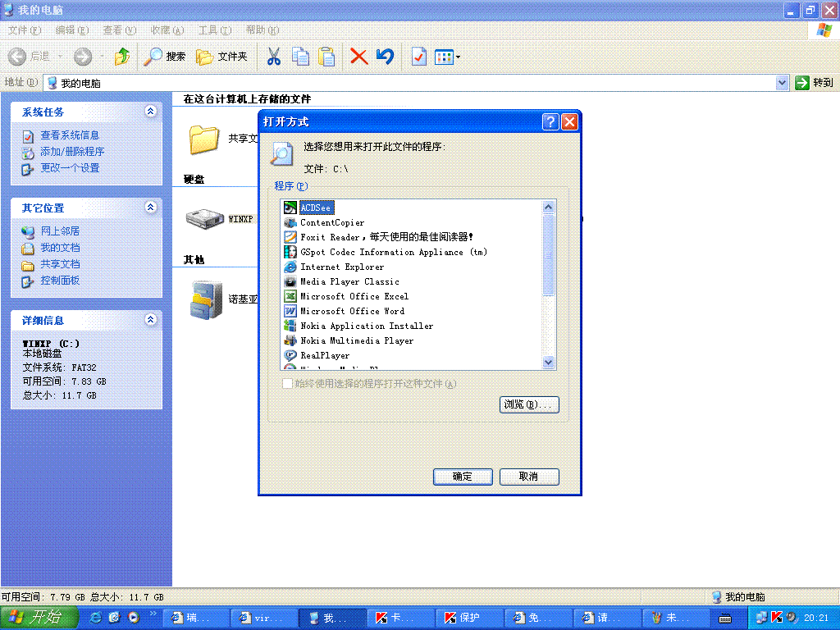Click the program list scrollbar thumb
Viewport: 840px width, 630px height.
(548, 255)
